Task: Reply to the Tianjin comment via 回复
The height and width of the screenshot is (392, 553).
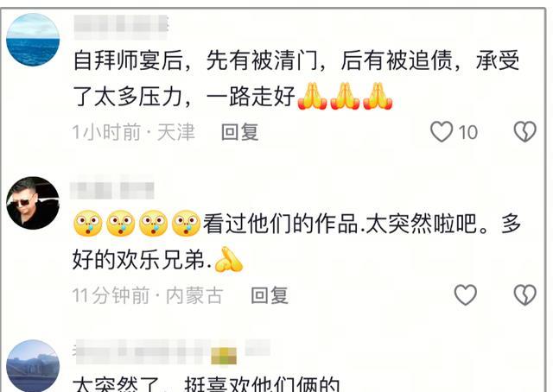Action: point(240,132)
